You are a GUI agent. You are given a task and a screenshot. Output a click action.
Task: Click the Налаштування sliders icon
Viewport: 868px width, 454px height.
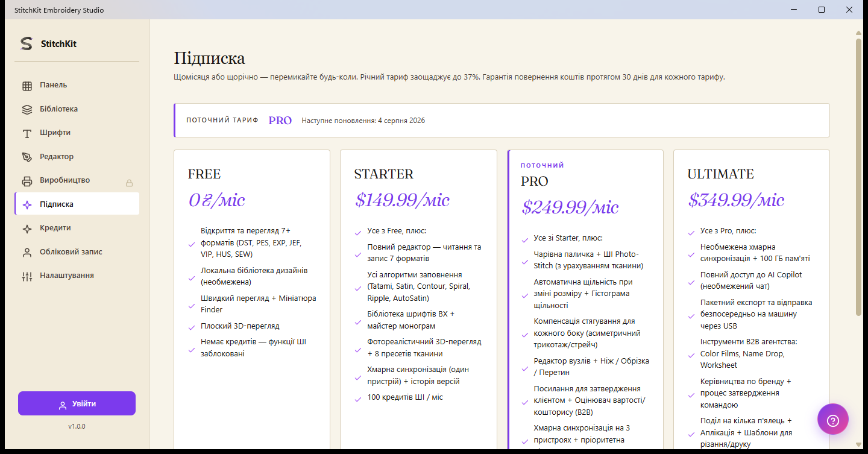pyautogui.click(x=27, y=276)
